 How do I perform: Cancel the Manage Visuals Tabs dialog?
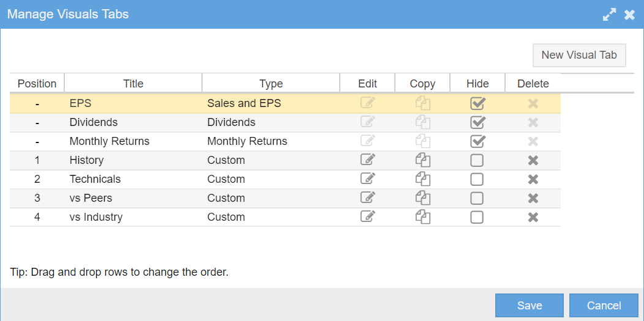[604, 306]
